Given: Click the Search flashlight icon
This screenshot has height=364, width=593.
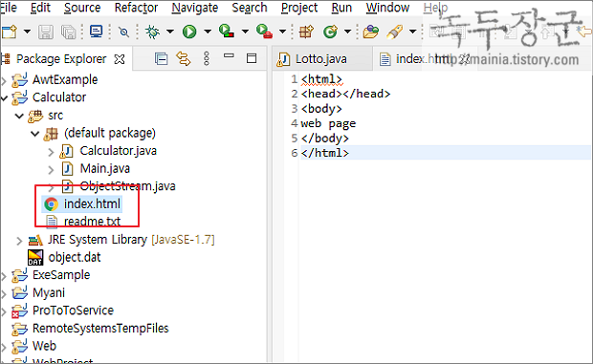Looking at the screenshot, I should (x=394, y=32).
